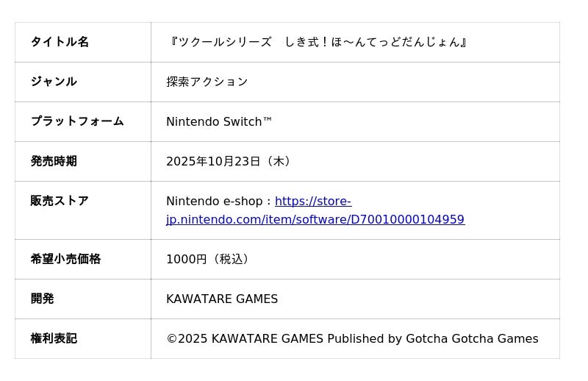This screenshot has height=381, width=588.
Task: Click the 開発 row label
Action: pyautogui.click(x=42, y=299)
